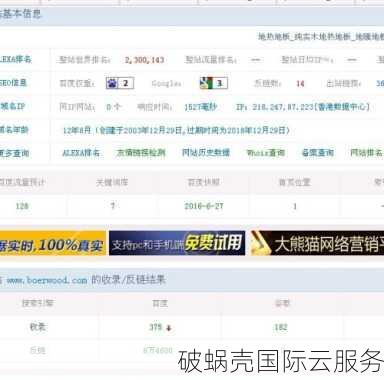Viewport: 384px width, 380px height.
Task: Click the www.boerwood.com domain link
Action: point(47,280)
